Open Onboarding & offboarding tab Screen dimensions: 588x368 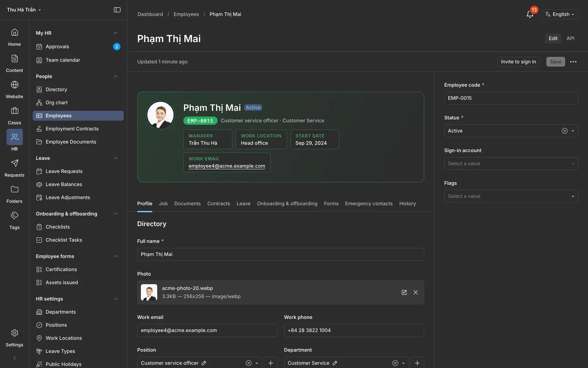287,204
